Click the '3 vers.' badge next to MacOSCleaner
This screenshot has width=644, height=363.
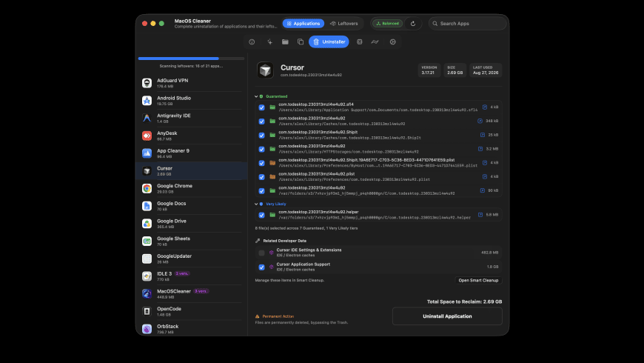click(201, 291)
